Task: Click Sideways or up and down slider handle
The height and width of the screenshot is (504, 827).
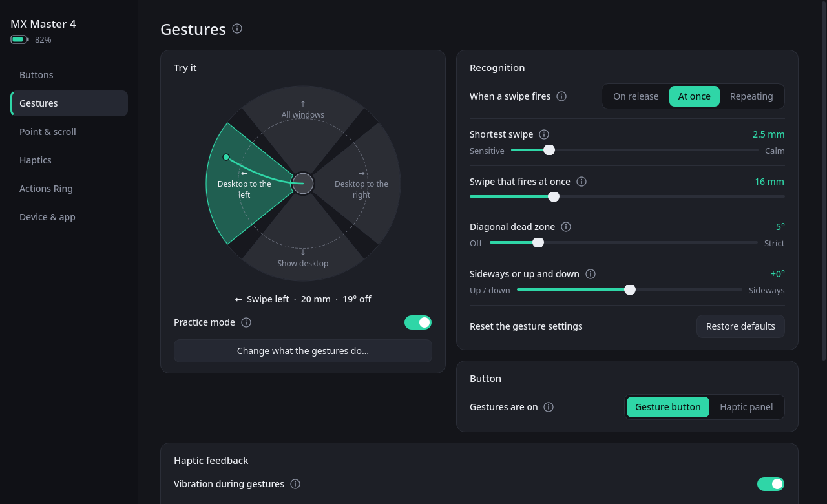Action: click(630, 289)
